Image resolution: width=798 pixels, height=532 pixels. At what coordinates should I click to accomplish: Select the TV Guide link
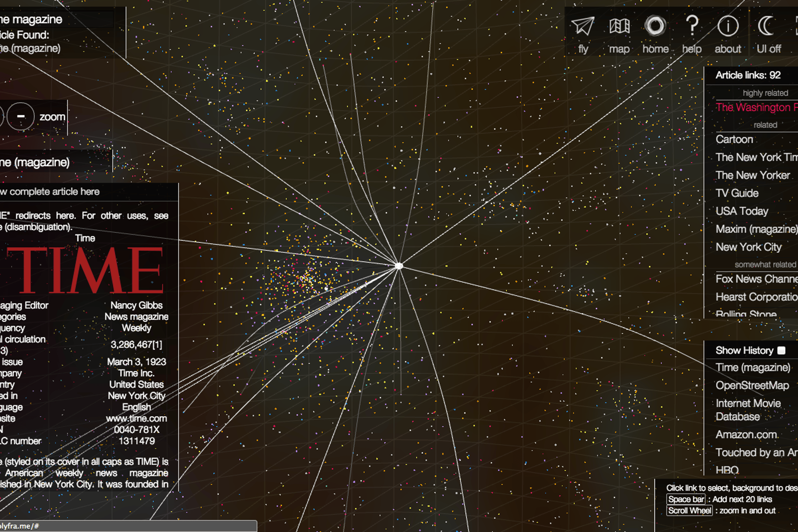(x=737, y=193)
